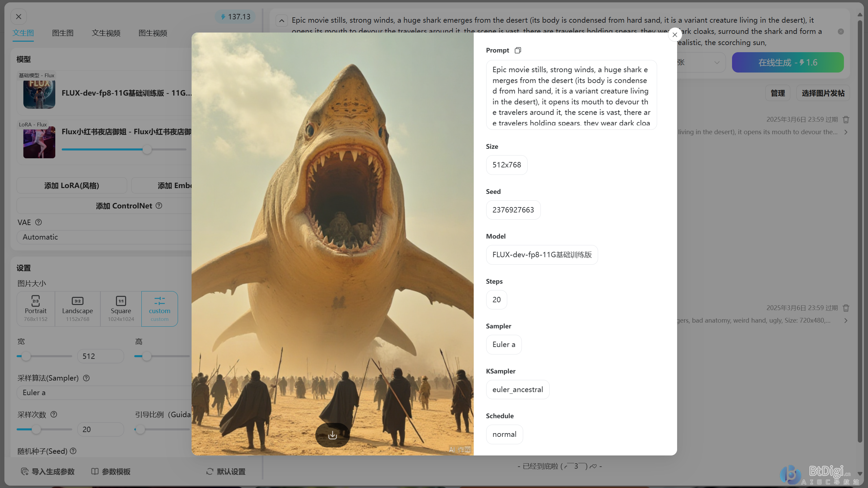Adjust the width 宽 slider
868x488 pixels.
[26, 356]
